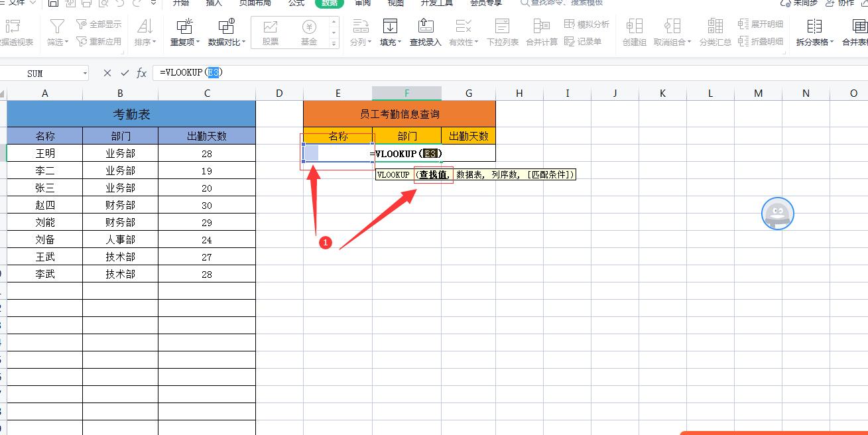Cancel formula entry with X button
This screenshot has width=868, height=435.
[x=107, y=73]
